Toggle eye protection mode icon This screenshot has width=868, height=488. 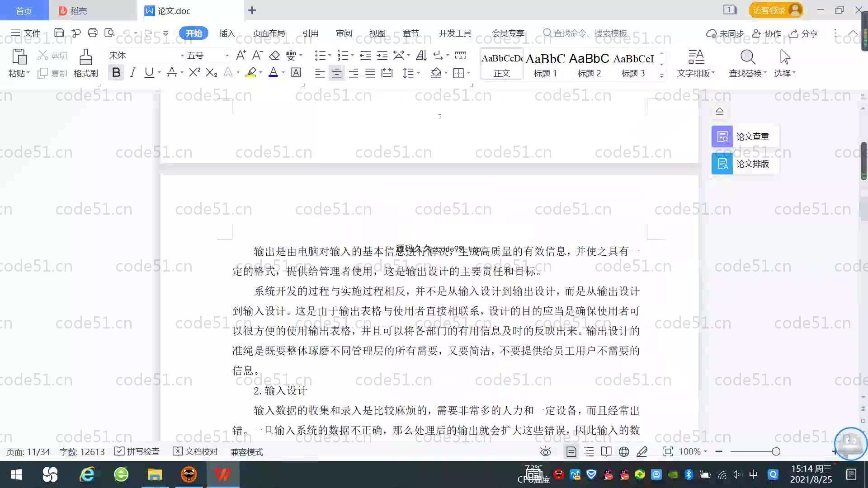pos(546,451)
